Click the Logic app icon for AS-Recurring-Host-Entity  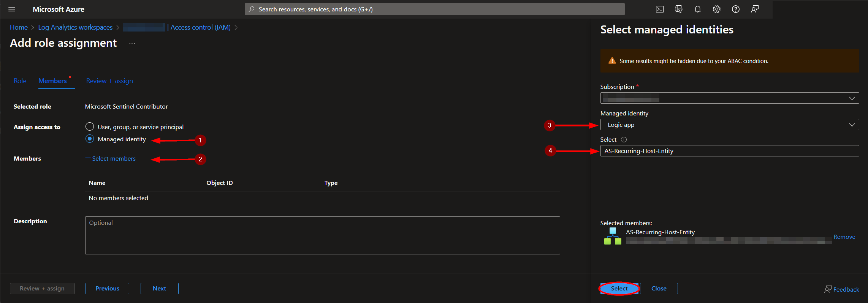[x=613, y=236]
